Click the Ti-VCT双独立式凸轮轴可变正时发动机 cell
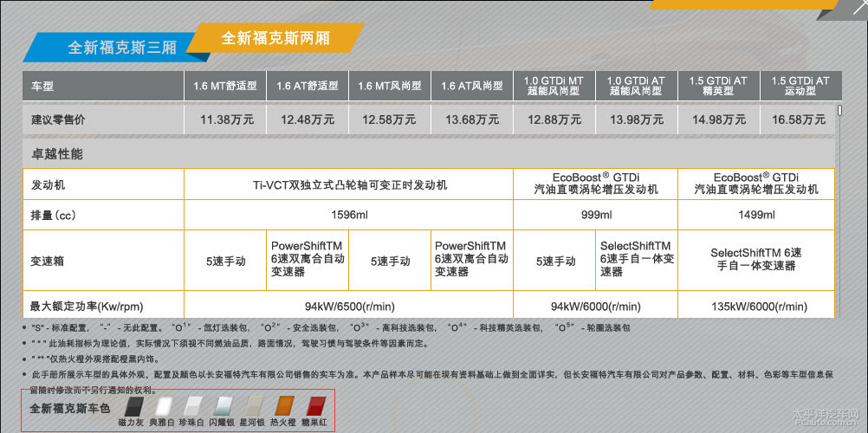This screenshot has width=868, height=433. pos(349,184)
